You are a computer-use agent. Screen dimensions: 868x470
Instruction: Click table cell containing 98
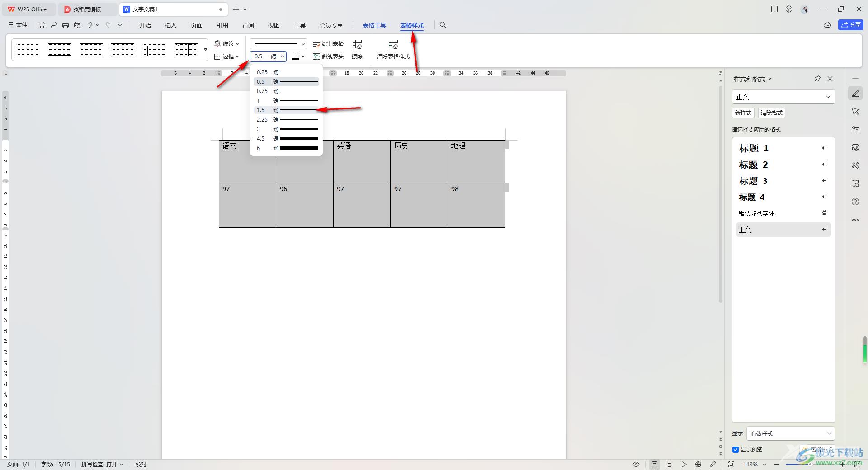click(476, 205)
